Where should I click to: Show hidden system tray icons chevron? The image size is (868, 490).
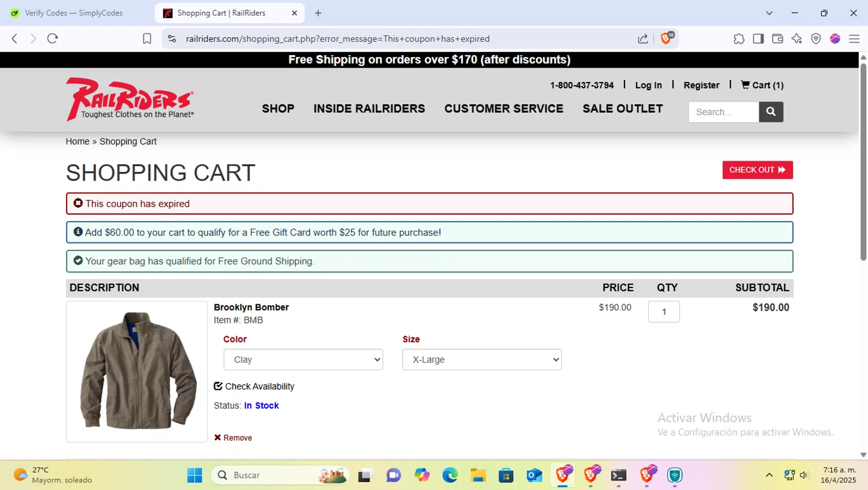pos(769,475)
